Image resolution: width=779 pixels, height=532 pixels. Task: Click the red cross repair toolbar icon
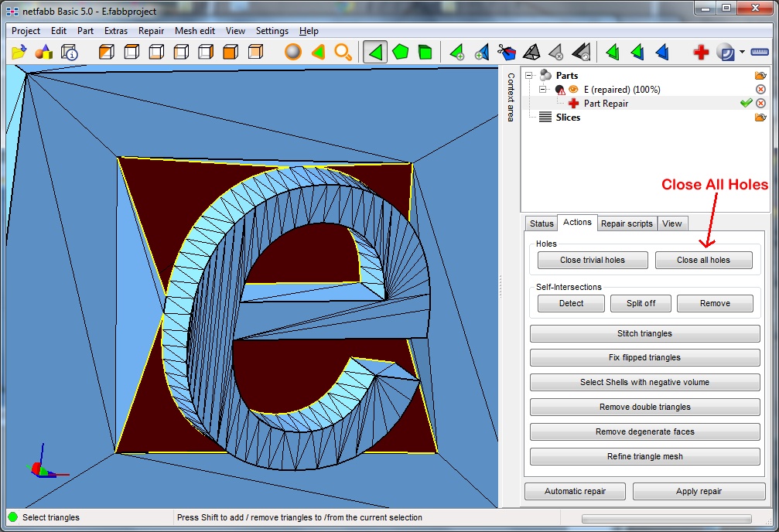[x=701, y=52]
